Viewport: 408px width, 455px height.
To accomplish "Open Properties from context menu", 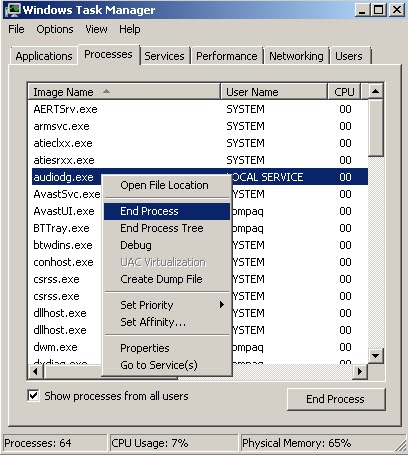I will (167, 348).
